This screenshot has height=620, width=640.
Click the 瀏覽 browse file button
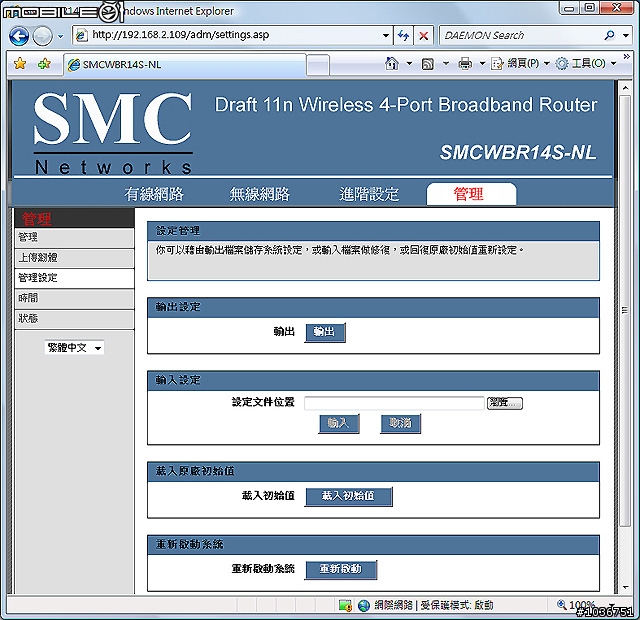(505, 403)
